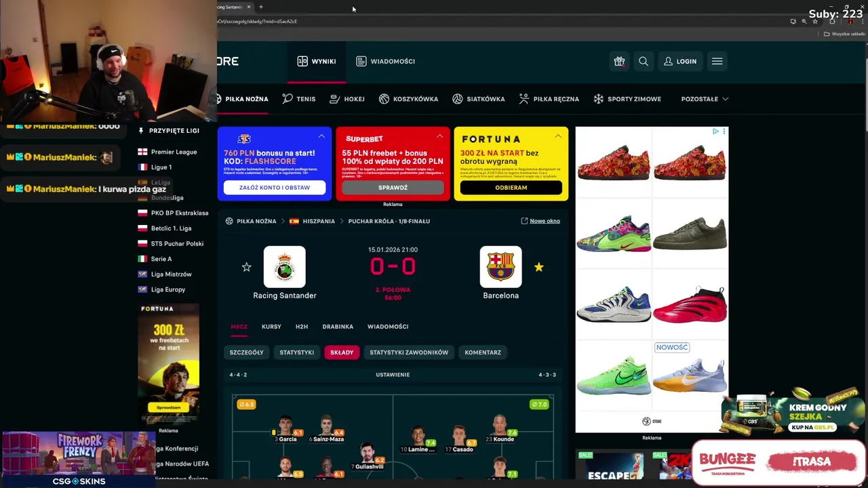Click Załóż konto i obstaw button

click(x=275, y=188)
